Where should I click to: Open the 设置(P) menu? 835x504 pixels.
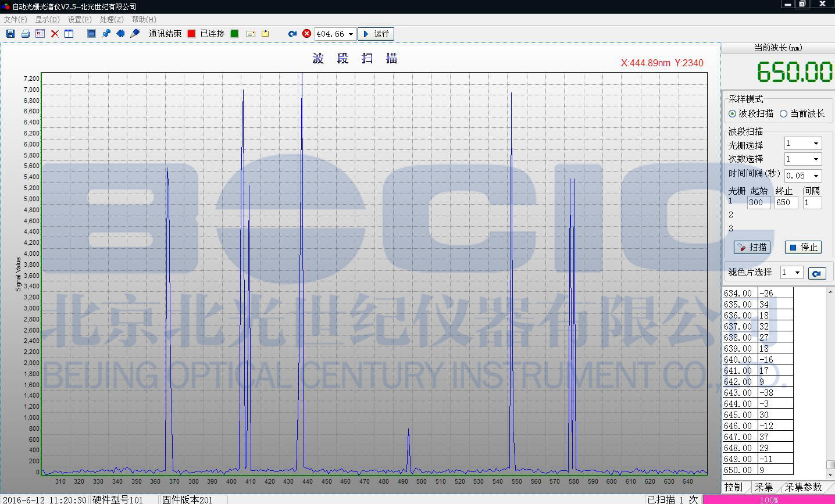point(79,19)
